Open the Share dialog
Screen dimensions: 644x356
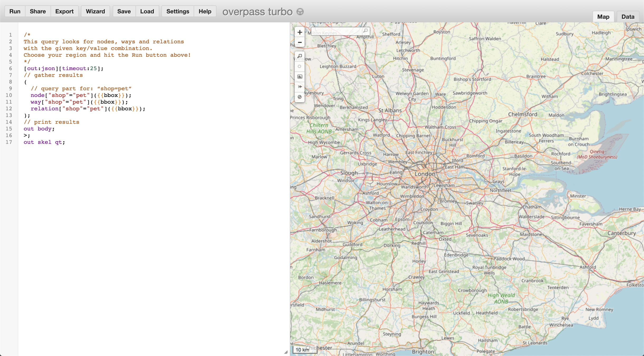38,11
